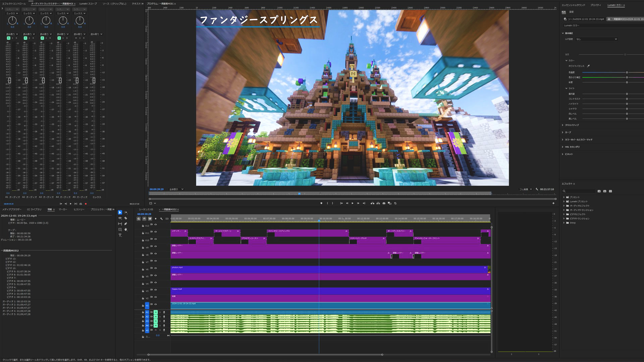Click channel A1 volume fader in mixer
The height and width of the screenshot is (362, 644).
coord(9,80)
